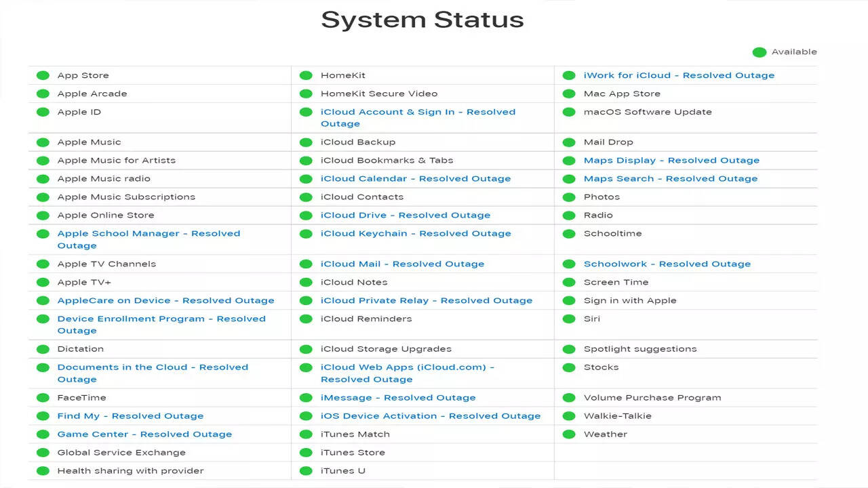This screenshot has width=868, height=488.
Task: Click the Apple Online Store entry
Action: coord(106,216)
